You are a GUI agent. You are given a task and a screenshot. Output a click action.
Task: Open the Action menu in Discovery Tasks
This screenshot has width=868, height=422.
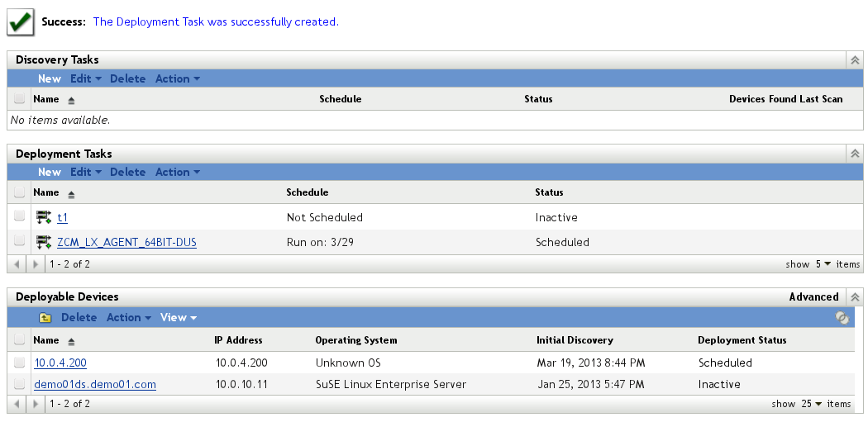(x=178, y=79)
